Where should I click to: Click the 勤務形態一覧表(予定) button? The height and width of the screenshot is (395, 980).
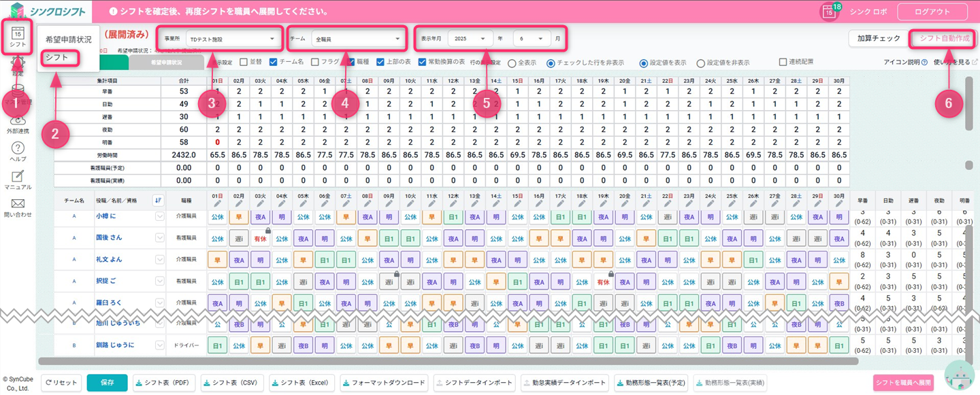651,383
